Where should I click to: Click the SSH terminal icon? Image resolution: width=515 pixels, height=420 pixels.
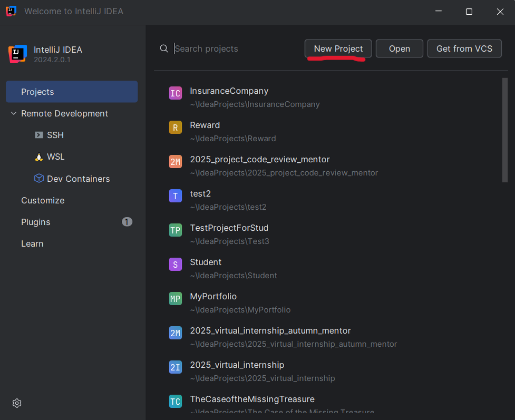pyautogui.click(x=39, y=135)
